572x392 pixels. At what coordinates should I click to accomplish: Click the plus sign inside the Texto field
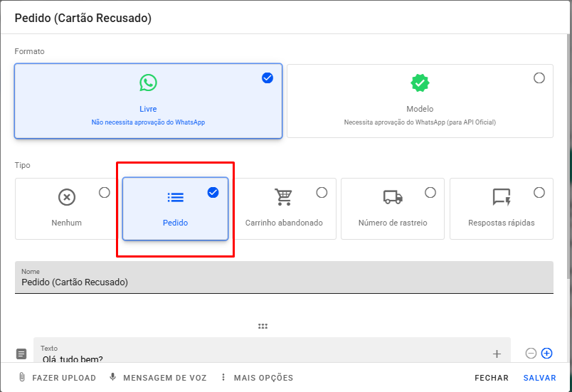coord(497,354)
